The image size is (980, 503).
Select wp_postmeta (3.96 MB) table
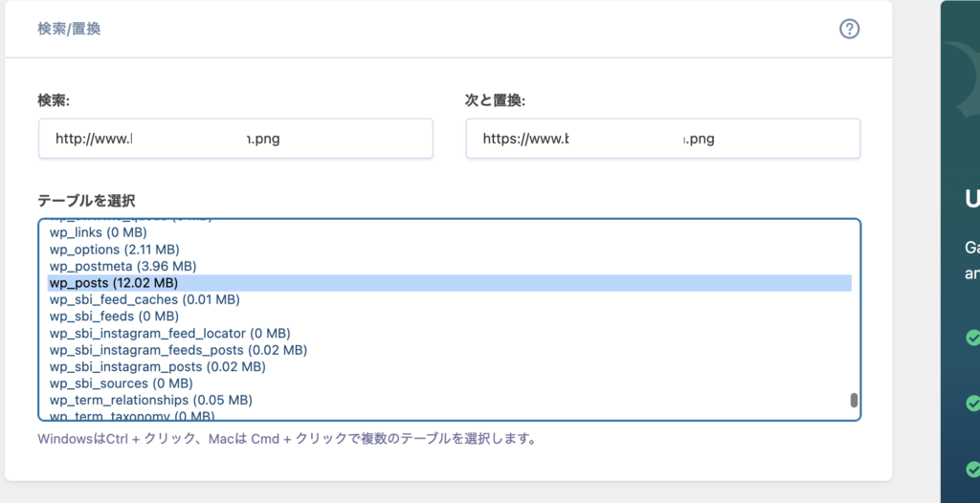tap(122, 266)
